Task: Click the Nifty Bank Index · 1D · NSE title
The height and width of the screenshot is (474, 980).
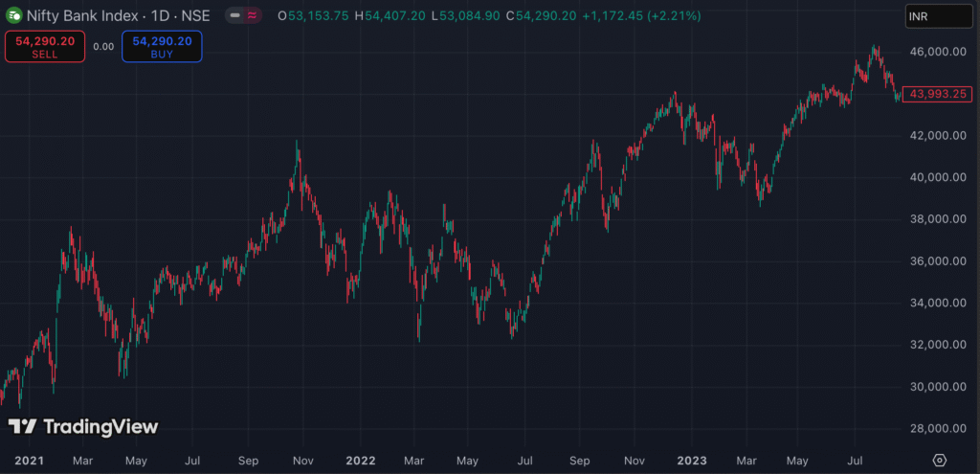Action: coord(118,16)
